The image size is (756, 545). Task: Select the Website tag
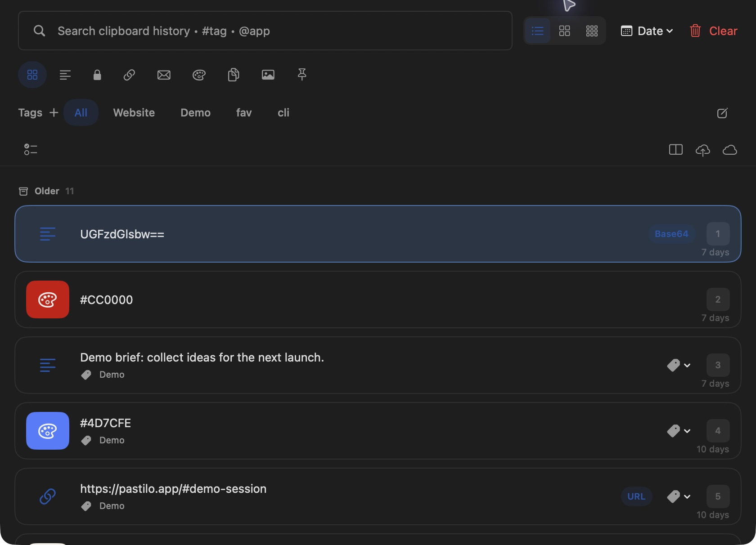(x=134, y=112)
